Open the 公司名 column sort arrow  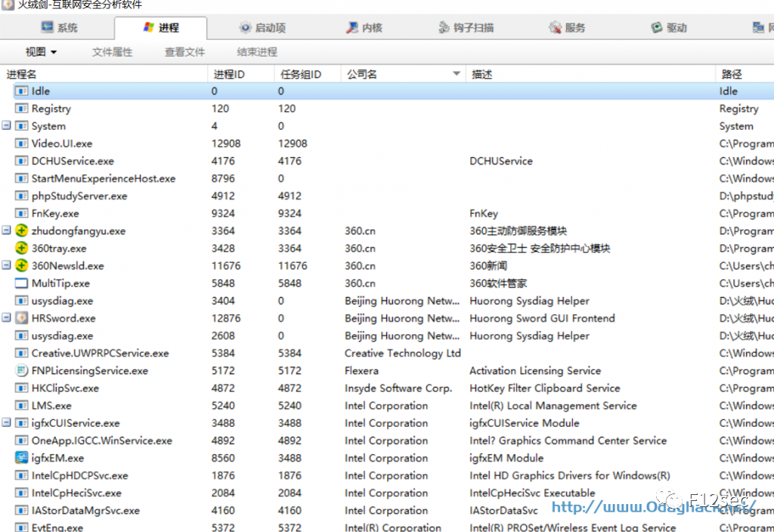point(457,74)
